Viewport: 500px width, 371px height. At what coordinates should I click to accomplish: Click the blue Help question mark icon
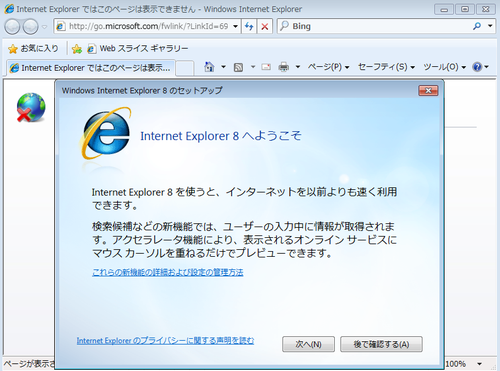pyautogui.click(x=477, y=67)
